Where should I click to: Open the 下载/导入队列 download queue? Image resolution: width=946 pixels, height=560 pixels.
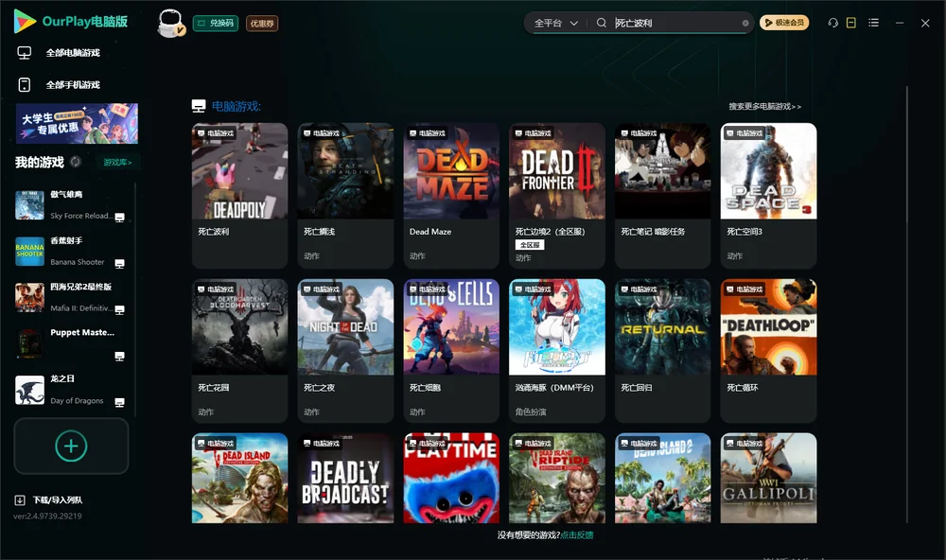point(49,499)
